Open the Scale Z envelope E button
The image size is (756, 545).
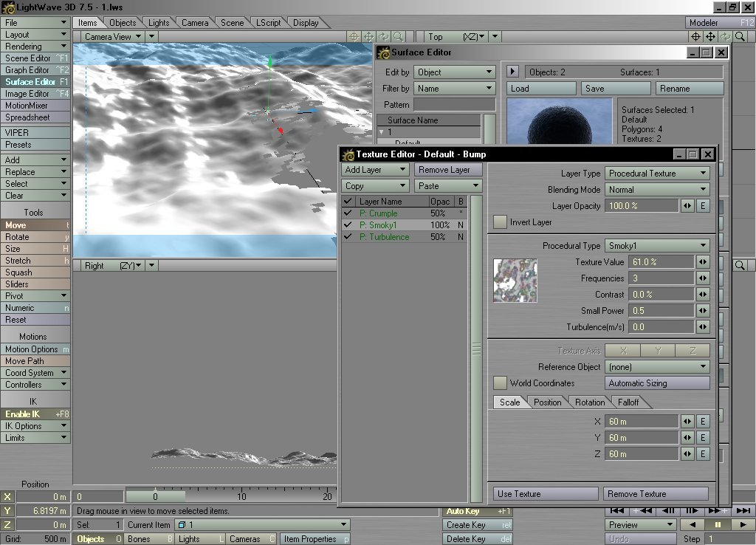(x=703, y=454)
